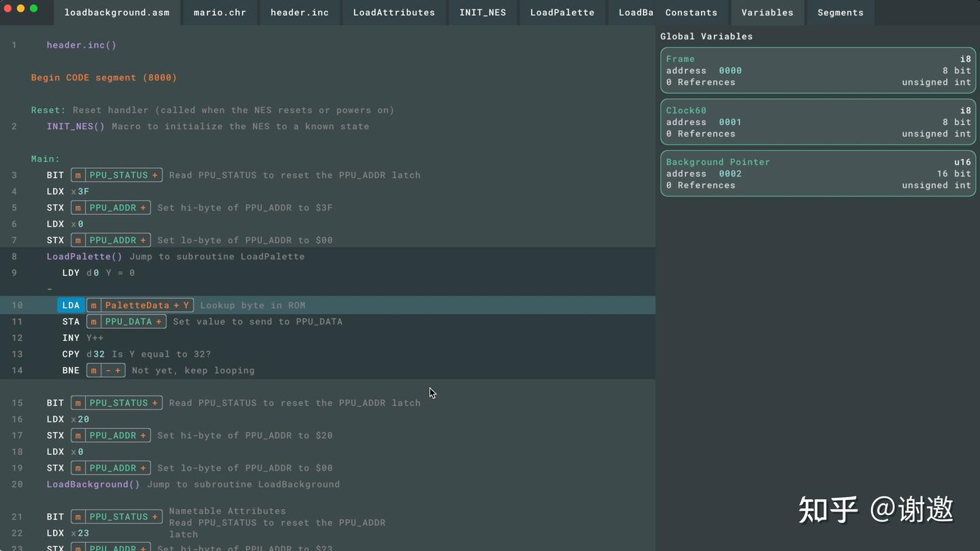This screenshot has width=980, height=551.
Task: Switch to the mario.chr tab
Action: point(220,12)
